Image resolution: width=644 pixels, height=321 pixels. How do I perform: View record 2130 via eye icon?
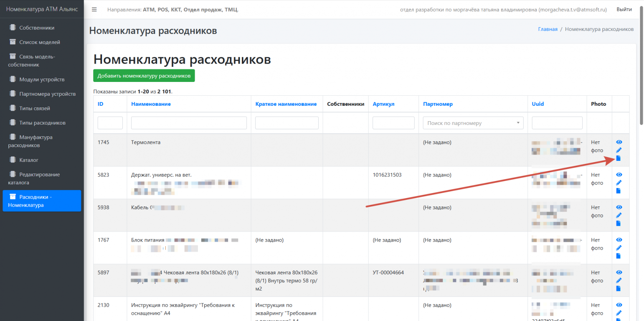click(x=619, y=305)
